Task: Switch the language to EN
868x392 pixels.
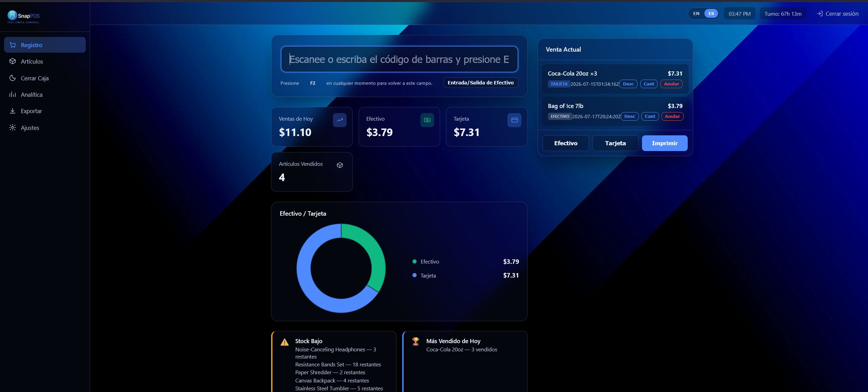Action: tap(696, 14)
